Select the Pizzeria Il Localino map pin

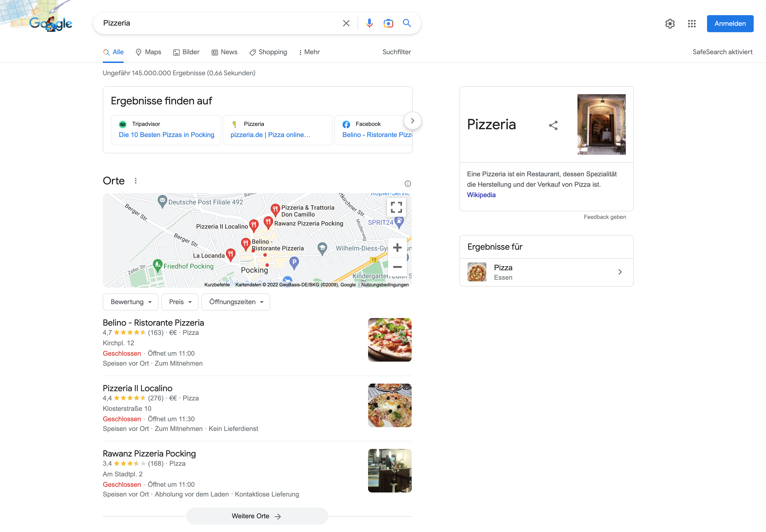point(254,226)
